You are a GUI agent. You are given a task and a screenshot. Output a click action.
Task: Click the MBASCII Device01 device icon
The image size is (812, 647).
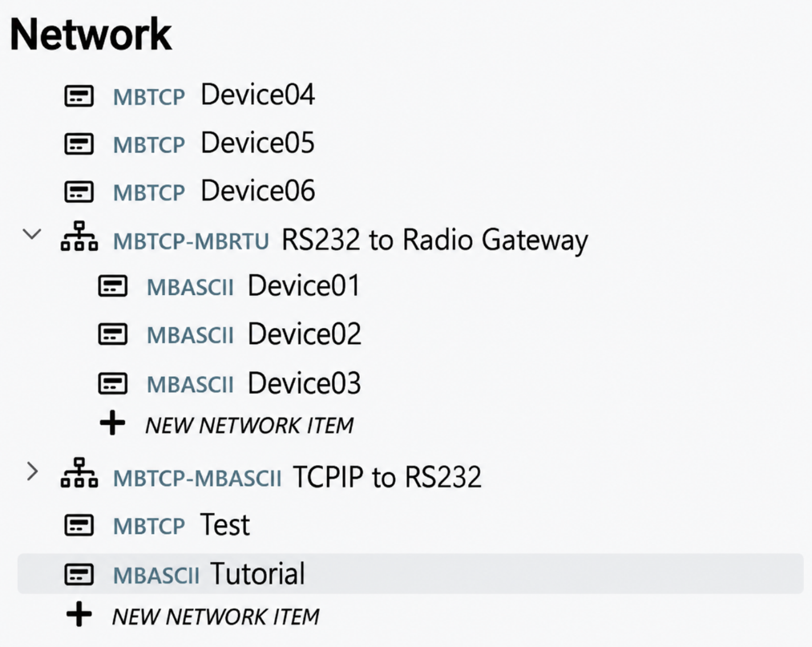[112, 286]
